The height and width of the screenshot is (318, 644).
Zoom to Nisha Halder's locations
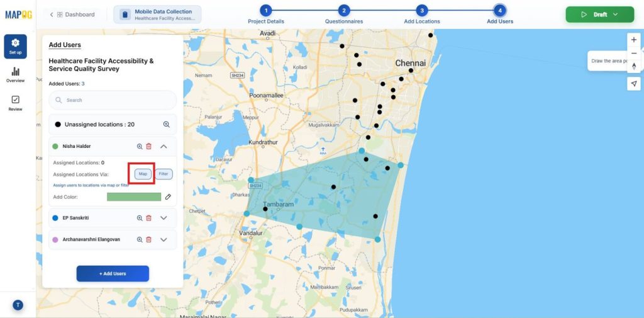(x=140, y=147)
